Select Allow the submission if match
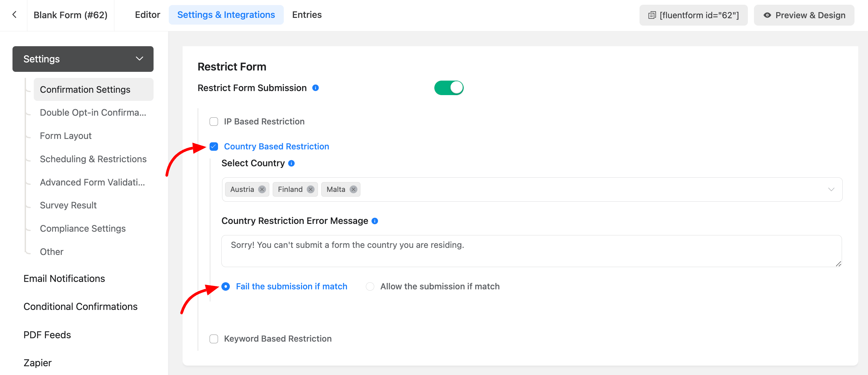The width and height of the screenshot is (868, 375). (370, 287)
